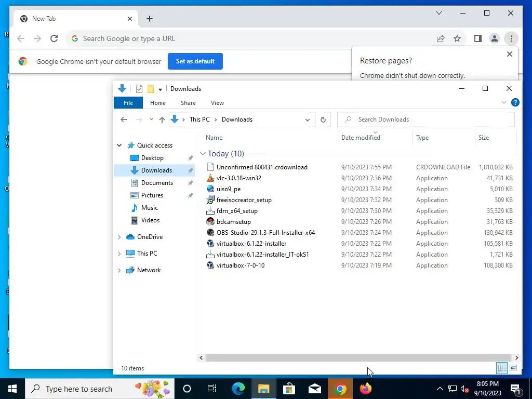Screen dimensions: 532x399
Task: Reload the page in Chrome
Action: point(54,38)
